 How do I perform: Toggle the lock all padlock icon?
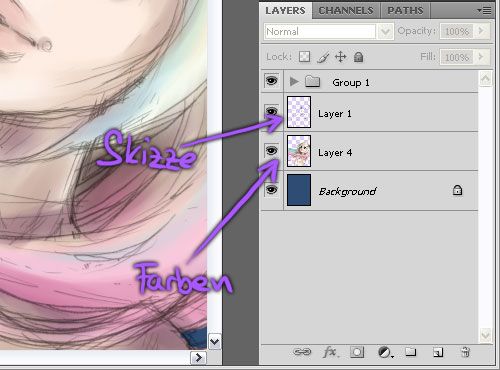tap(358, 57)
